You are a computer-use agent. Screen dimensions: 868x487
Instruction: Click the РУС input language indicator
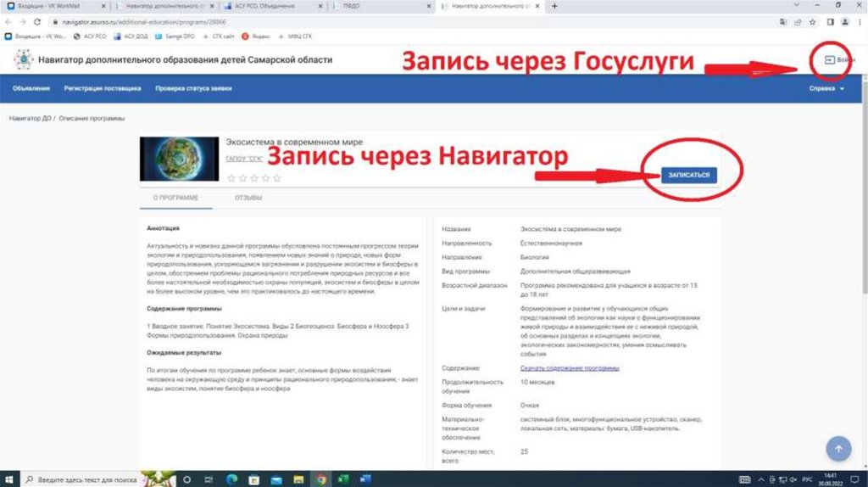coord(808,479)
